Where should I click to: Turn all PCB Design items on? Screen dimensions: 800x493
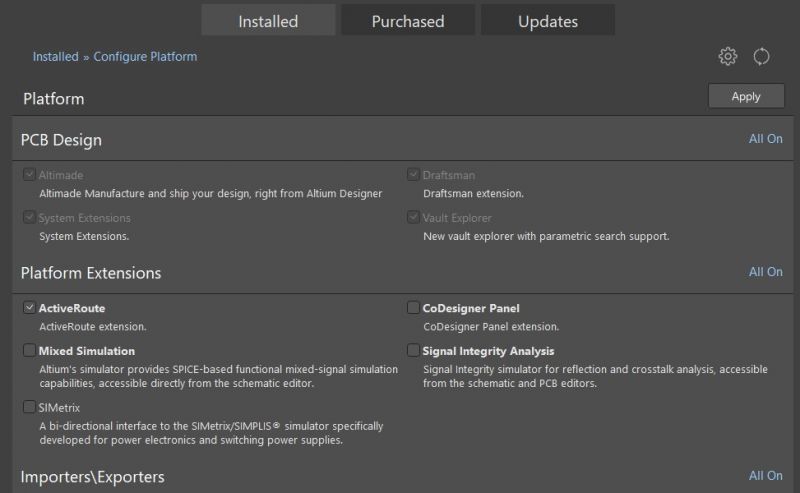click(x=765, y=139)
